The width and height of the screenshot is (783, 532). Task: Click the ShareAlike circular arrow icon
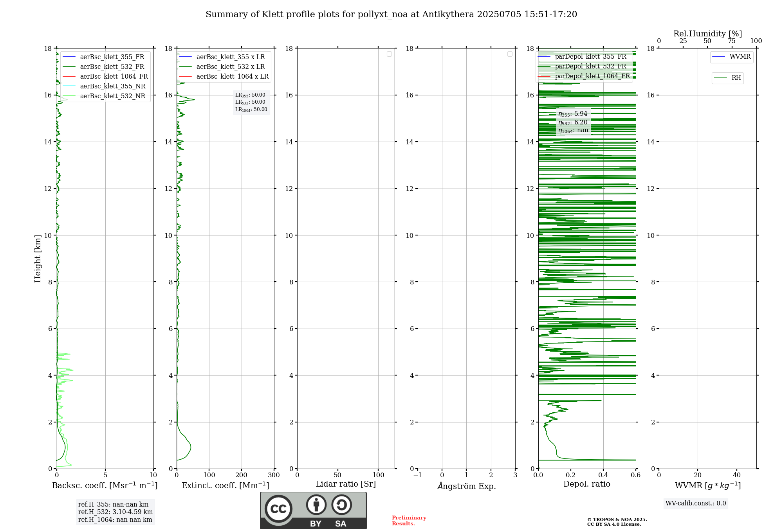(341, 505)
